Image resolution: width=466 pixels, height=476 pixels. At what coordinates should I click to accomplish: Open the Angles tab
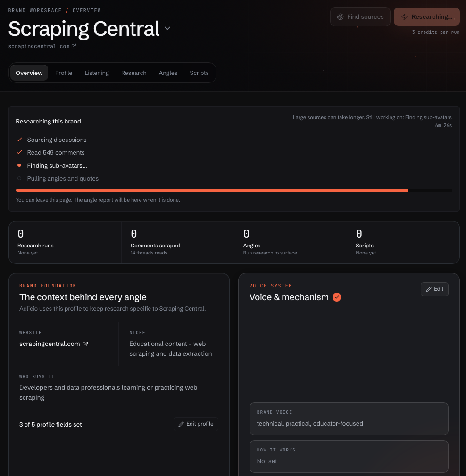coord(168,73)
